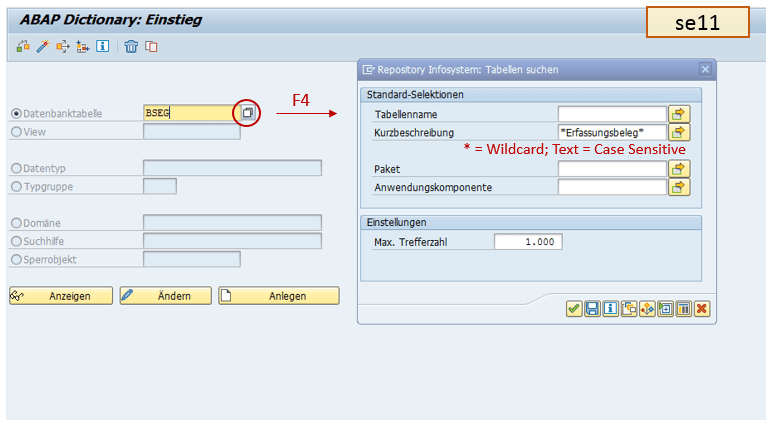This screenshot has height=425, width=773.
Task: Click the Suchhilfe input field
Action: click(x=232, y=241)
